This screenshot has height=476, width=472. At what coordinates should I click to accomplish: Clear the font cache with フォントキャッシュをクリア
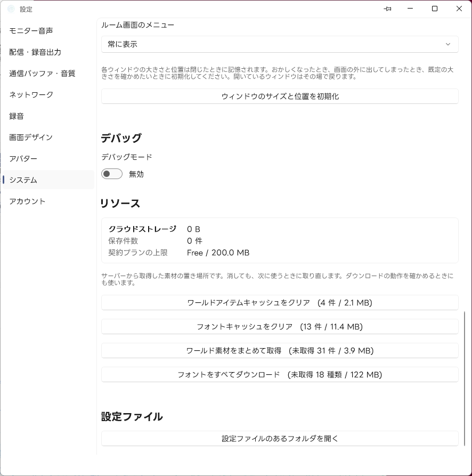(279, 327)
